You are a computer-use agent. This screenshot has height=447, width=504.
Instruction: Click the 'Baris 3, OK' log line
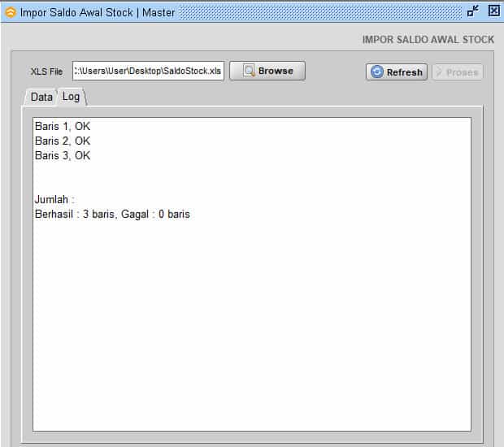(x=63, y=155)
